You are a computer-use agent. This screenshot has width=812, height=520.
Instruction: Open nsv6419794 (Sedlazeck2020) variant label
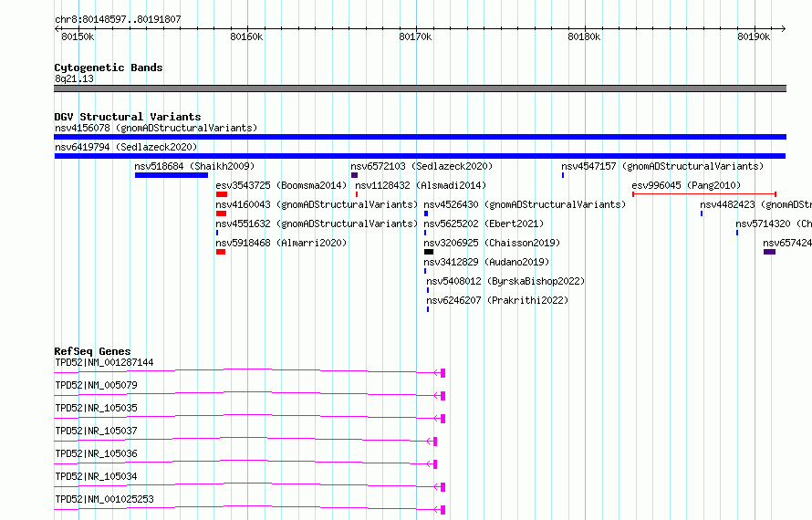pyautogui.click(x=126, y=147)
